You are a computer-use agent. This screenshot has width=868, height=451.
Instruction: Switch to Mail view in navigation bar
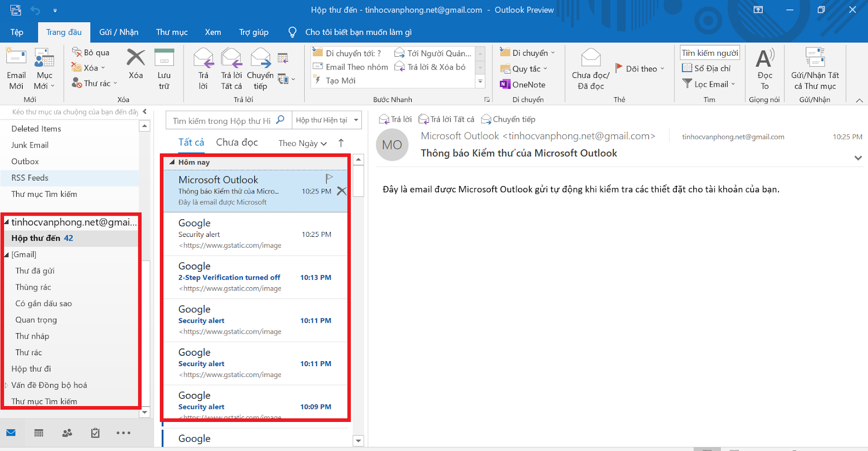(x=11, y=433)
